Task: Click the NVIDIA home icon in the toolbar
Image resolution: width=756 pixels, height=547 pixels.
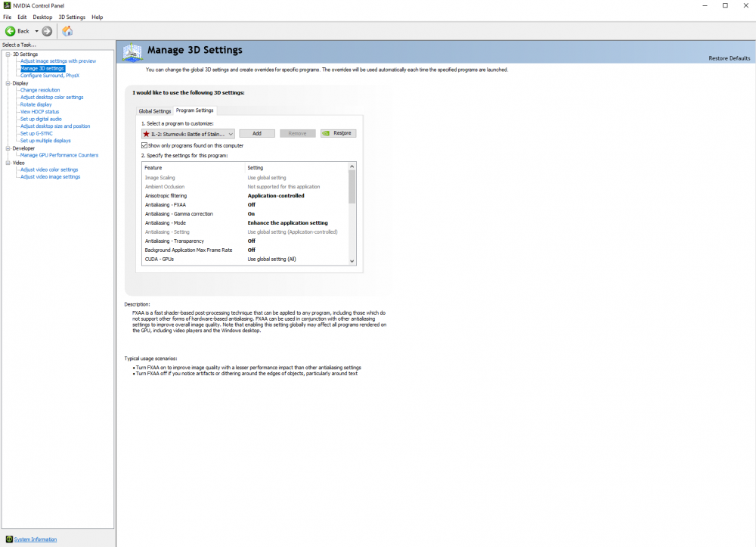Action: click(x=67, y=31)
